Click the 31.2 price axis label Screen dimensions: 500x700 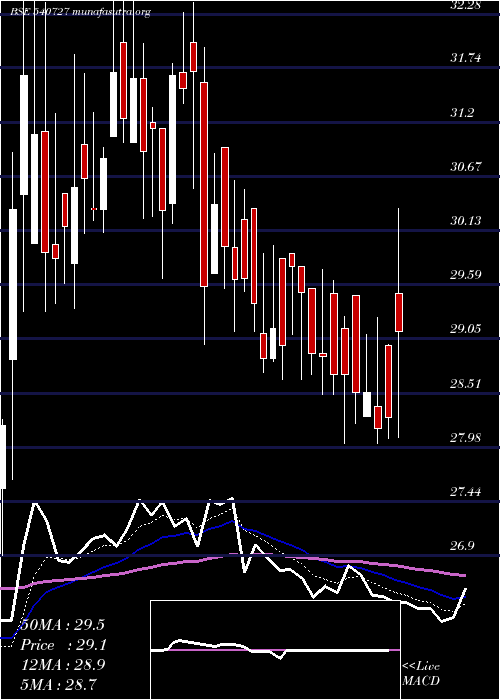click(462, 112)
